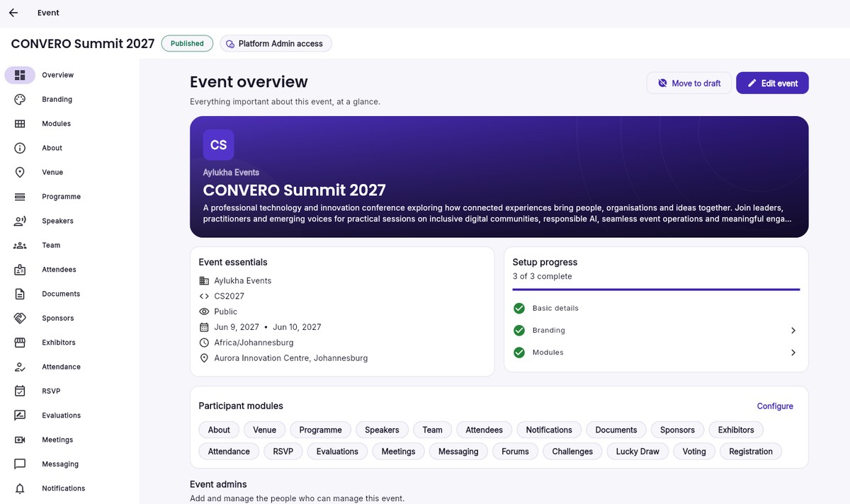Click Aurora Innovation Centre, Johannesburg text

point(291,358)
